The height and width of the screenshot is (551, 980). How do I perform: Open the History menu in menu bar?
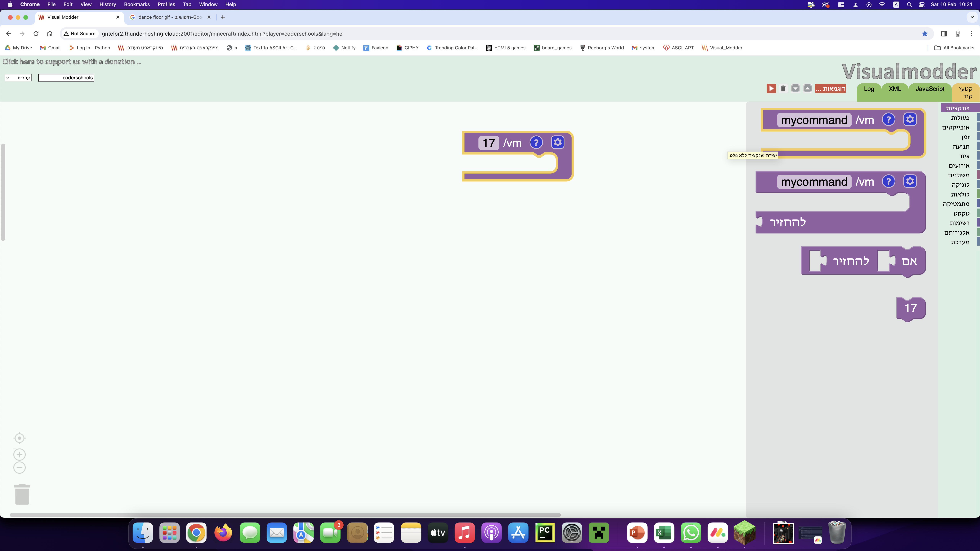pyautogui.click(x=108, y=4)
